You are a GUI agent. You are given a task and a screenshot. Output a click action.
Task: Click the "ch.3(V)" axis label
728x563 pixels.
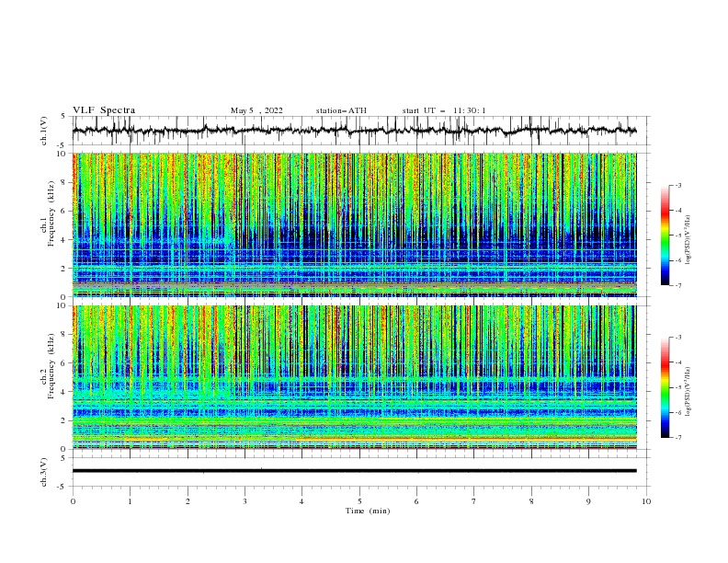click(43, 472)
